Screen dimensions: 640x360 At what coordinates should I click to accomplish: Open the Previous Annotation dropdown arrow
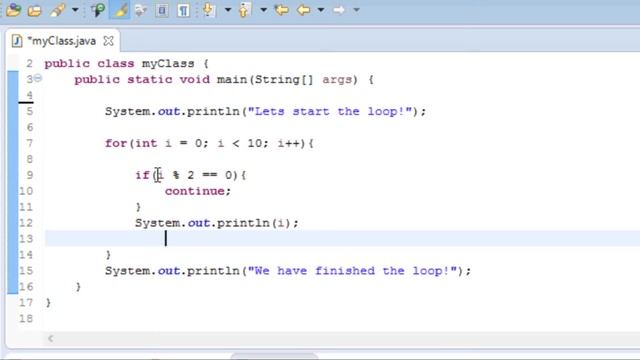pyautogui.click(x=264, y=10)
